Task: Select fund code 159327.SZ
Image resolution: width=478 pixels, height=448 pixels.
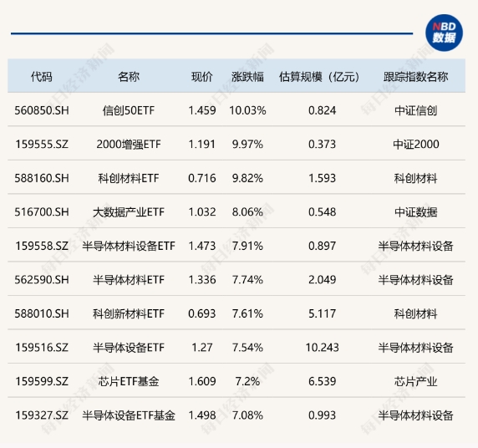Action: pos(42,415)
